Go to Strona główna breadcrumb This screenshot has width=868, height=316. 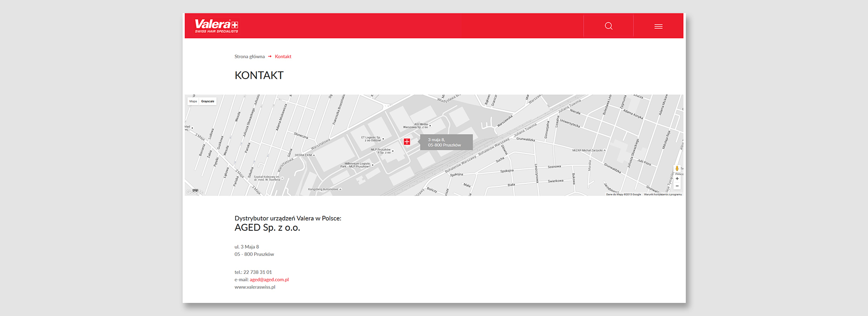pyautogui.click(x=250, y=56)
